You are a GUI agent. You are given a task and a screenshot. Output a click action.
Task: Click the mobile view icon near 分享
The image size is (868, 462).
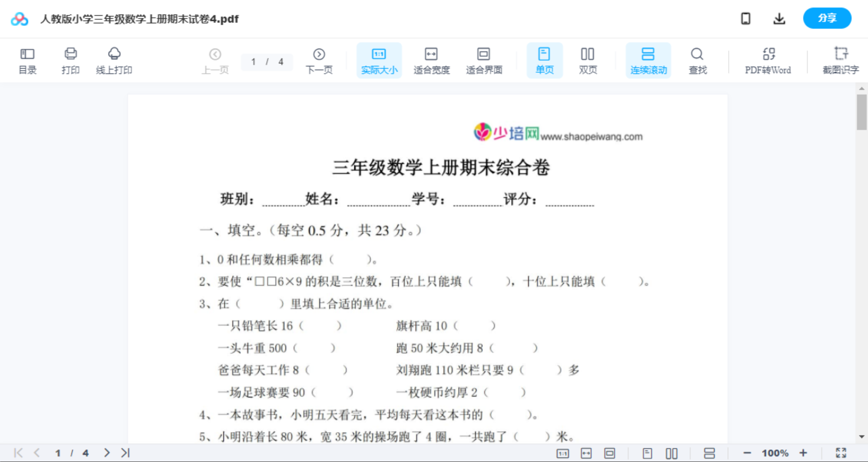pyautogui.click(x=745, y=18)
